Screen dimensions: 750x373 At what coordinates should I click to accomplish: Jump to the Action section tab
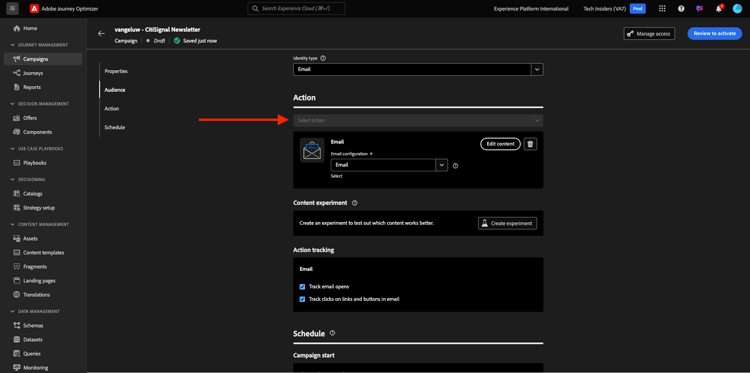click(x=112, y=109)
